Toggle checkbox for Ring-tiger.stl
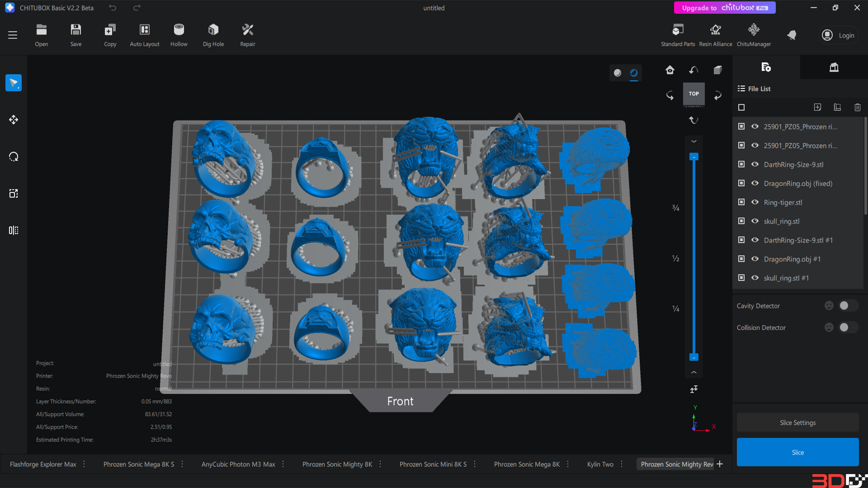Screen dimensions: 868x488 pyautogui.click(x=741, y=202)
